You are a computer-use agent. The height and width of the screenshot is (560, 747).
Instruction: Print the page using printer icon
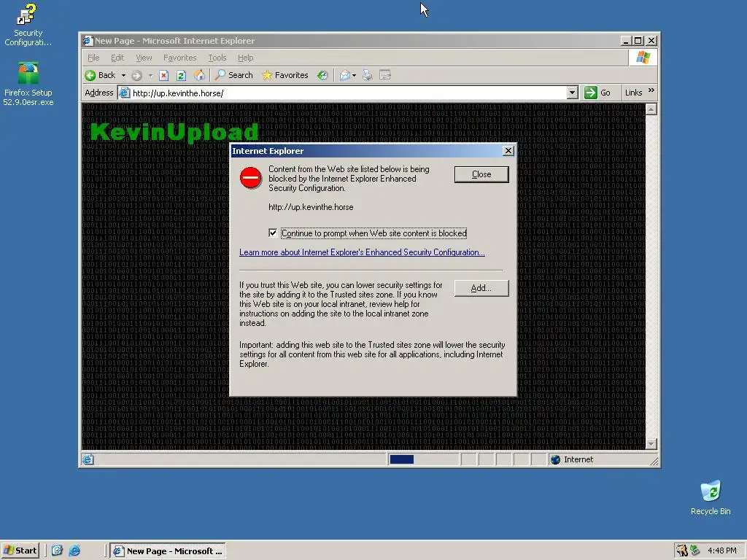click(368, 75)
